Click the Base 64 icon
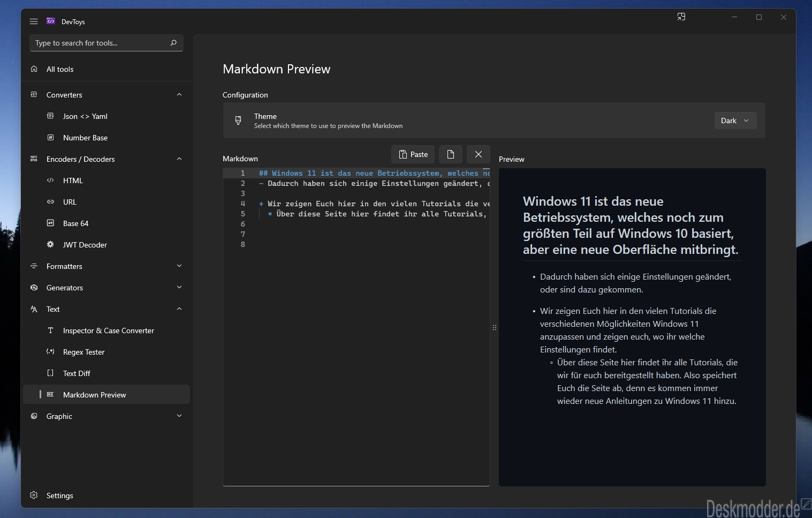 pos(50,223)
